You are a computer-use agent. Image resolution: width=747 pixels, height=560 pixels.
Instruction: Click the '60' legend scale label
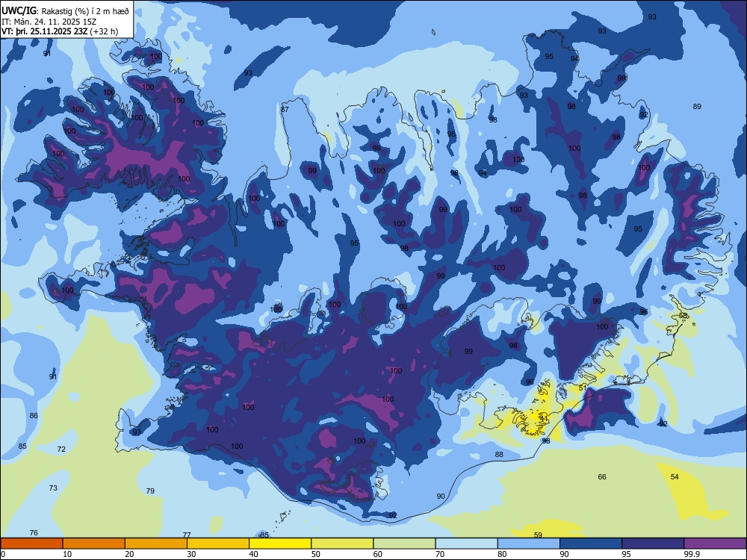coord(378,554)
